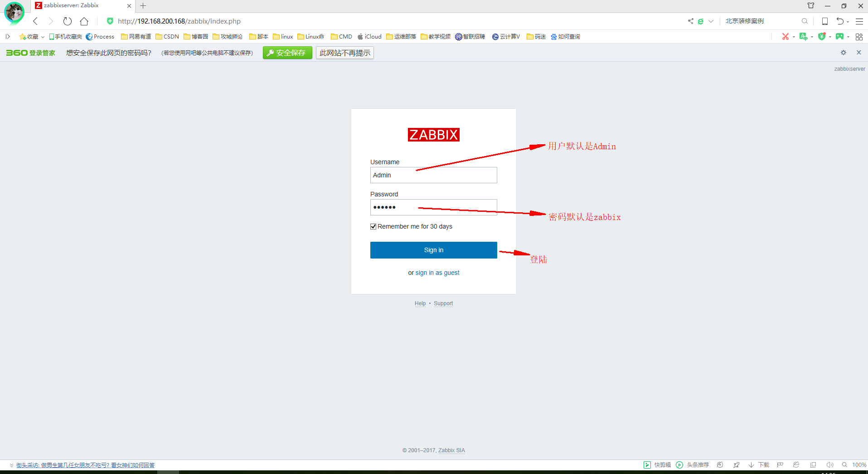Open the 如何查询 bookmark
This screenshot has height=474, width=868.
click(565, 37)
